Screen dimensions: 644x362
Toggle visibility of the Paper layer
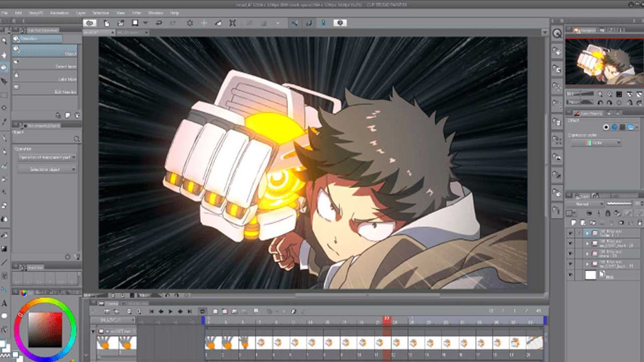pos(570,274)
